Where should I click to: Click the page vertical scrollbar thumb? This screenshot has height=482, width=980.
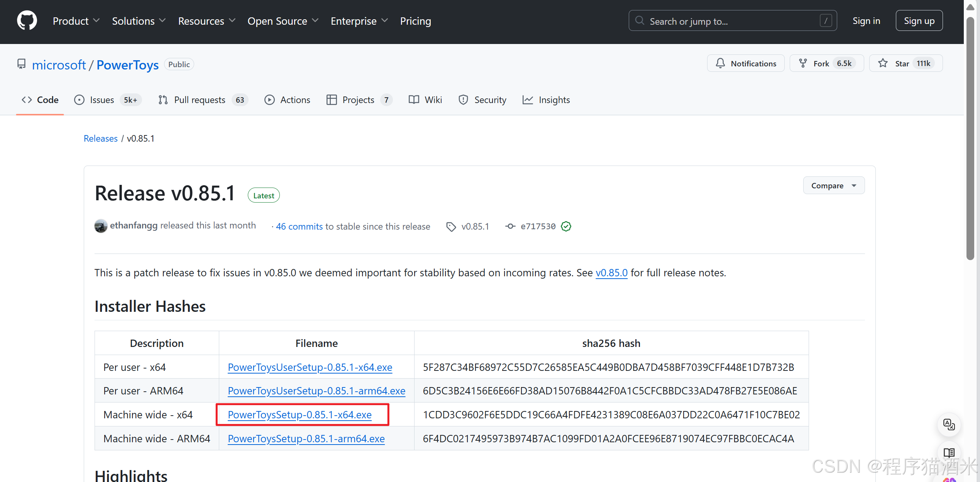(x=970, y=139)
